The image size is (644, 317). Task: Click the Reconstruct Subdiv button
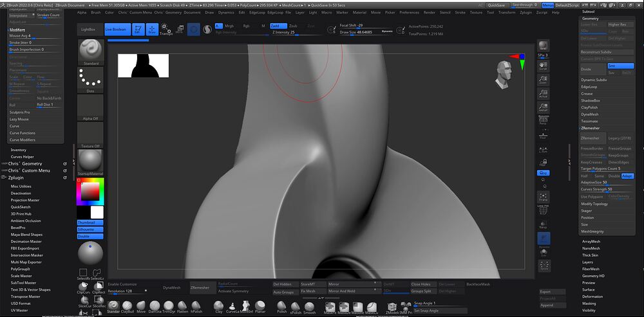point(607,52)
